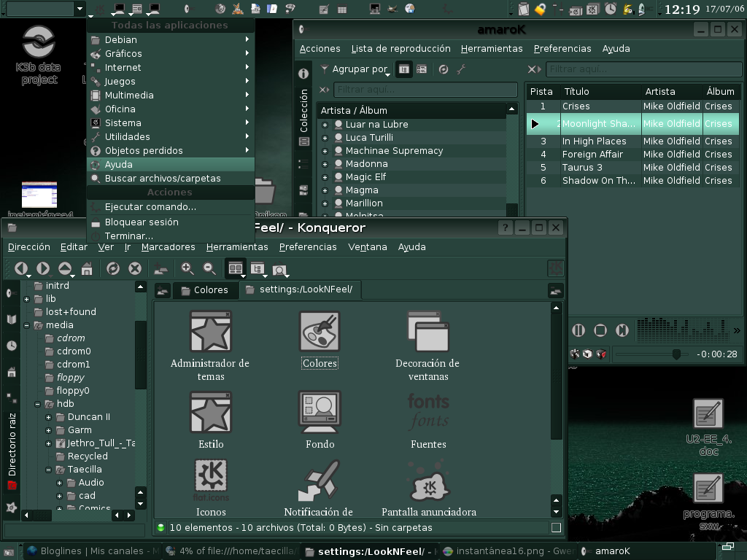Open Lista de reproducción menu

400,49
